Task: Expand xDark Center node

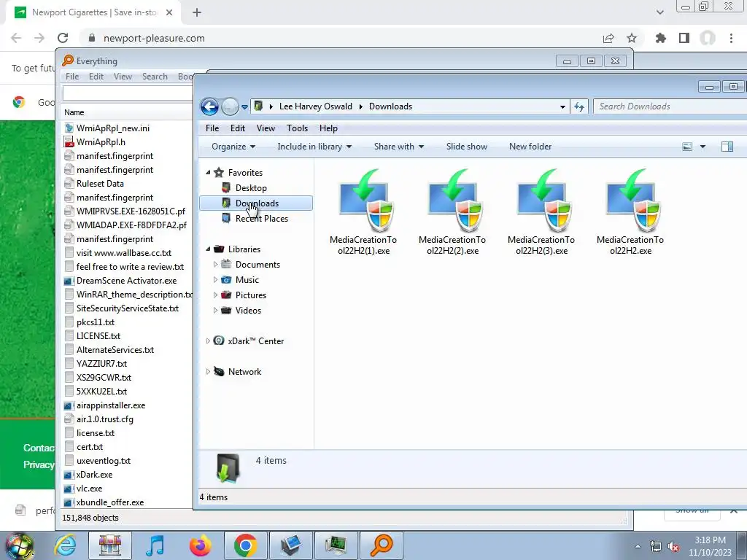Action: click(208, 341)
